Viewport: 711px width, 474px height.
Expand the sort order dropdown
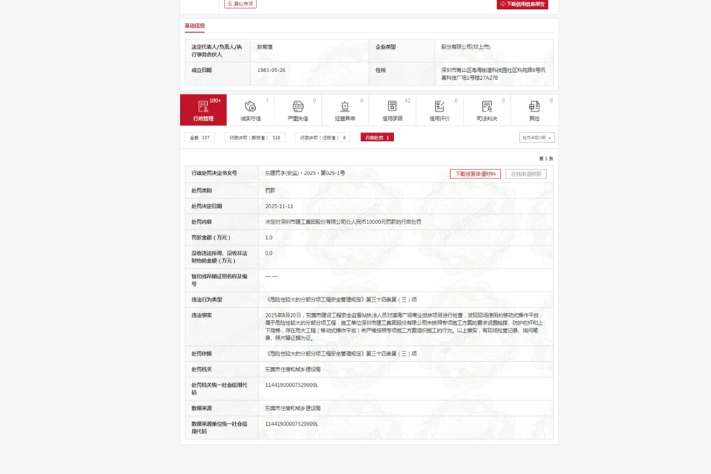click(x=536, y=137)
